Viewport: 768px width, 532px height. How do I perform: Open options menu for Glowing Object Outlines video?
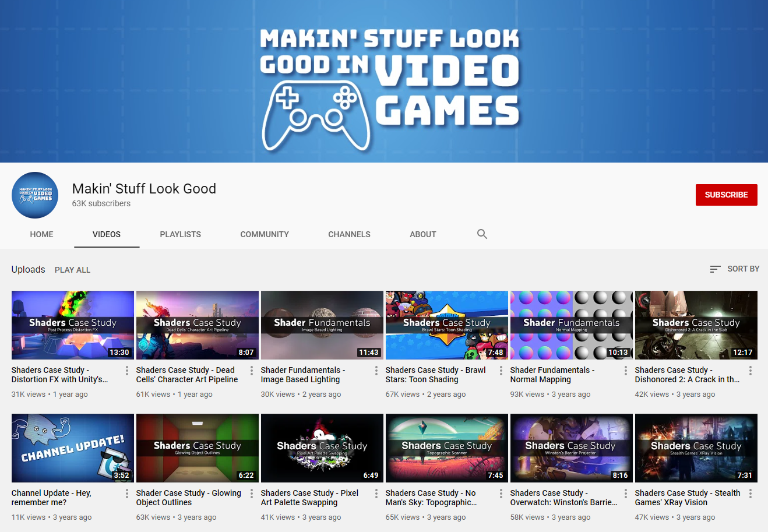[252, 494]
